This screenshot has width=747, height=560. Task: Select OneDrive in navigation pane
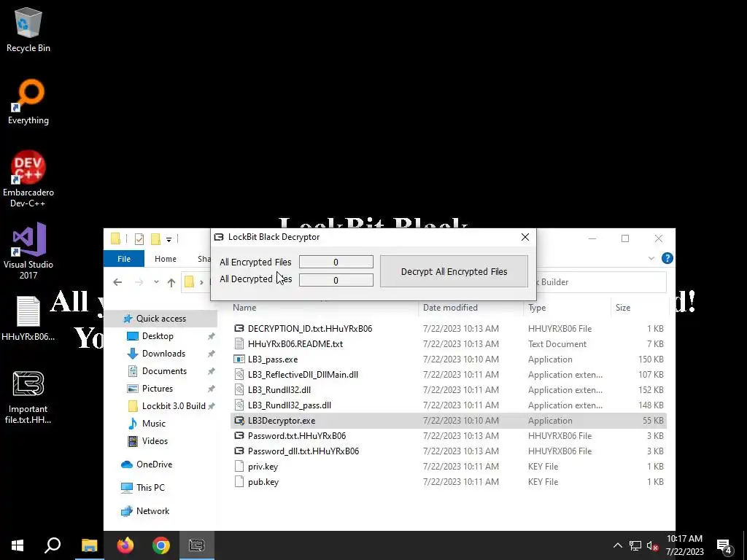click(x=154, y=464)
